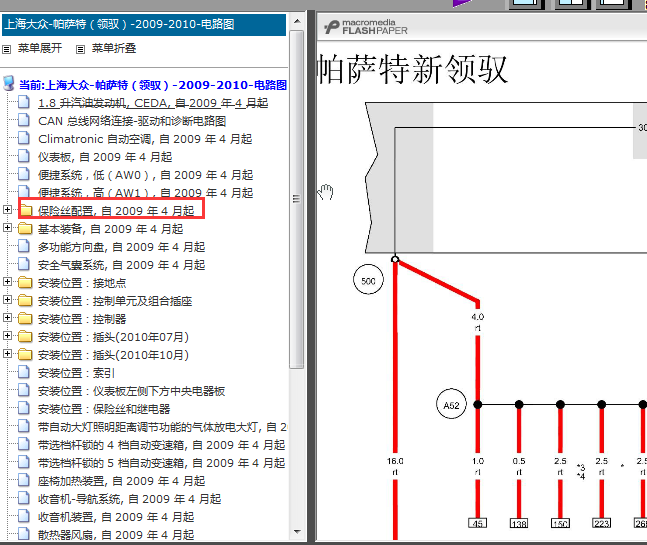The image size is (647, 545).
Task: Click connector reference box 138 in the diagram
Action: click(x=519, y=523)
